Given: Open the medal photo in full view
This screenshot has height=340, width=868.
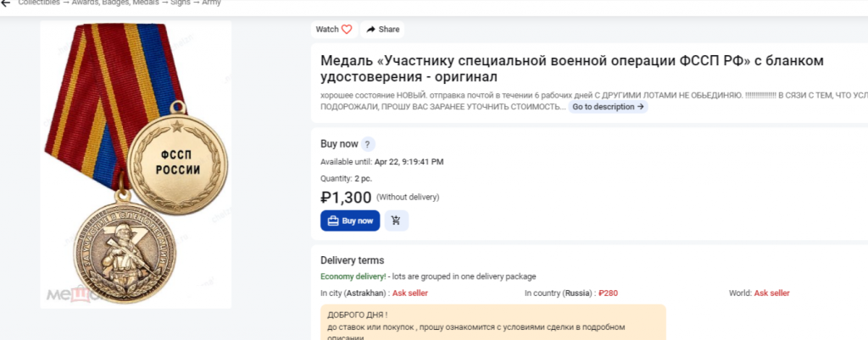Looking at the screenshot, I should click(x=136, y=161).
